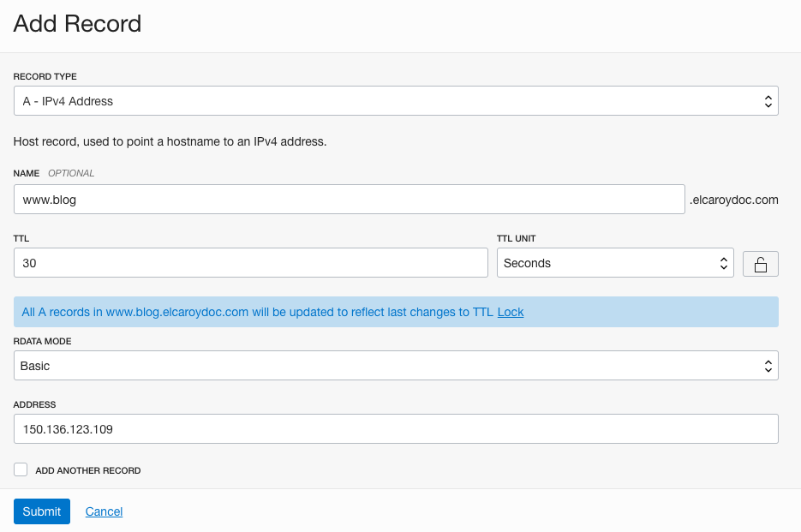Open the RDATA Mode dropdown showing Basic
The image size is (801, 532).
(x=394, y=365)
